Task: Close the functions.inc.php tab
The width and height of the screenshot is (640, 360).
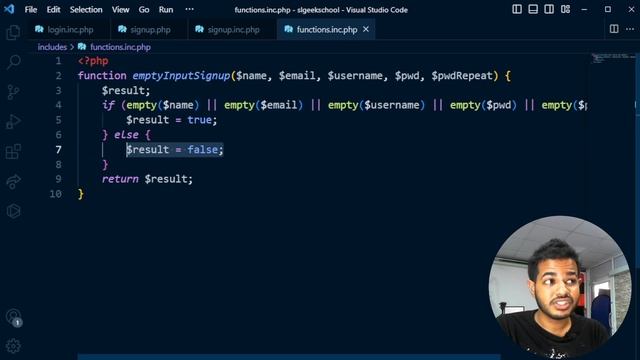Action: tap(366, 29)
